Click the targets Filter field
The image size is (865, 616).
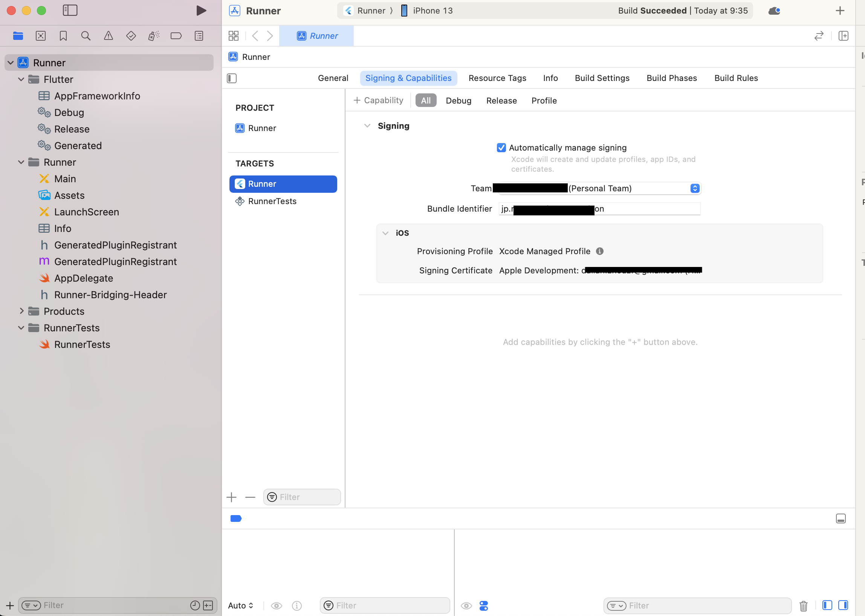tap(302, 497)
